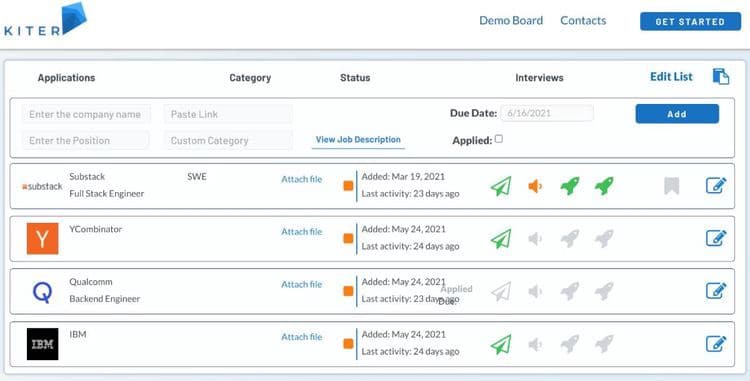This screenshot has height=381, width=750.
Task: Click YCombinator's orange status square
Action: tap(348, 239)
